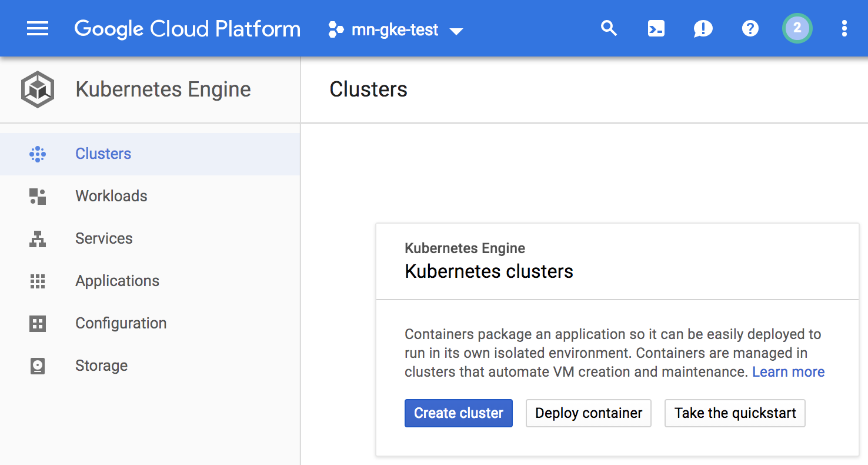The height and width of the screenshot is (465, 868).
Task: Select Clusters in the sidebar
Action: click(103, 154)
